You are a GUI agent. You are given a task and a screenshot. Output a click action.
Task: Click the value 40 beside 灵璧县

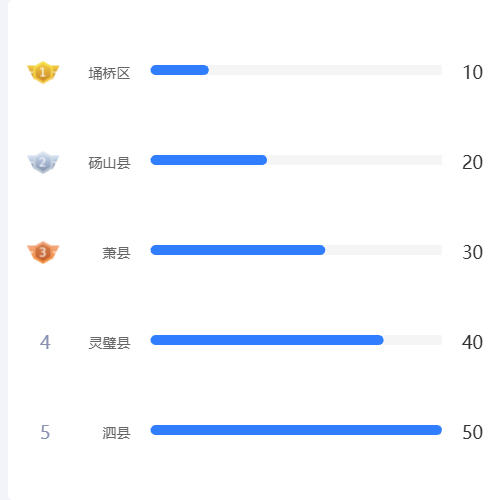coord(472,342)
